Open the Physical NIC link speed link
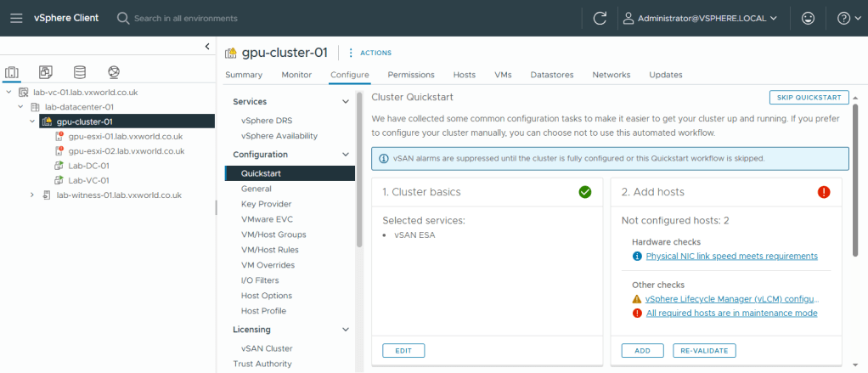This screenshot has height=373, width=868. click(x=731, y=256)
